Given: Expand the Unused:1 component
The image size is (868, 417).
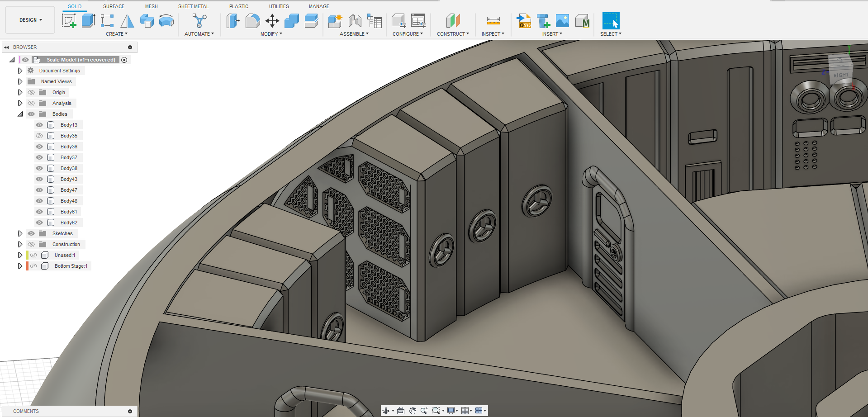Looking at the screenshot, I should pos(20,255).
